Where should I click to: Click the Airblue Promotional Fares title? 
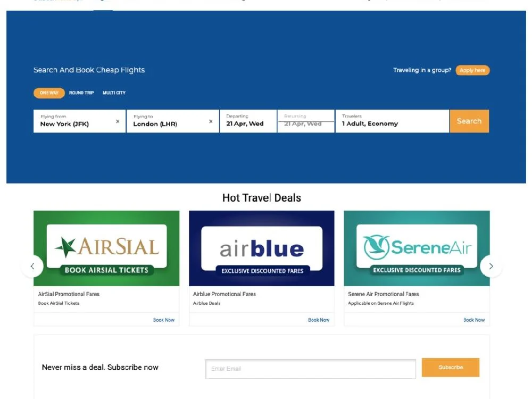225,294
